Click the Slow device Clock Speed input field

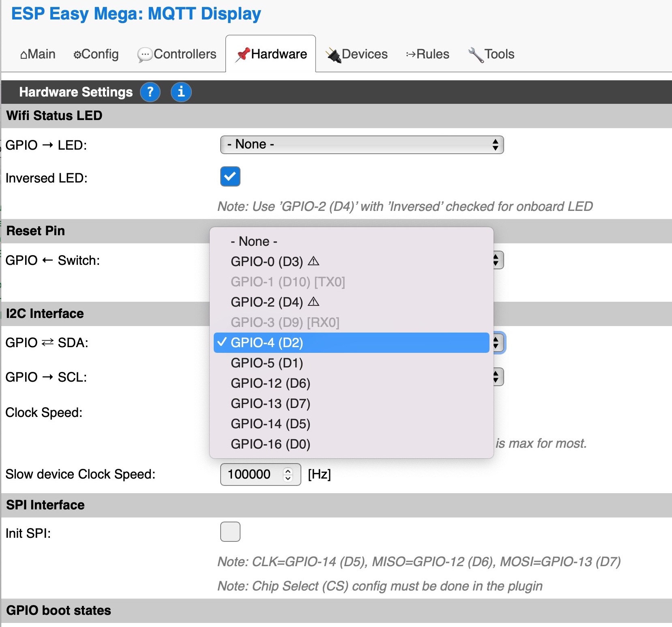(260, 474)
